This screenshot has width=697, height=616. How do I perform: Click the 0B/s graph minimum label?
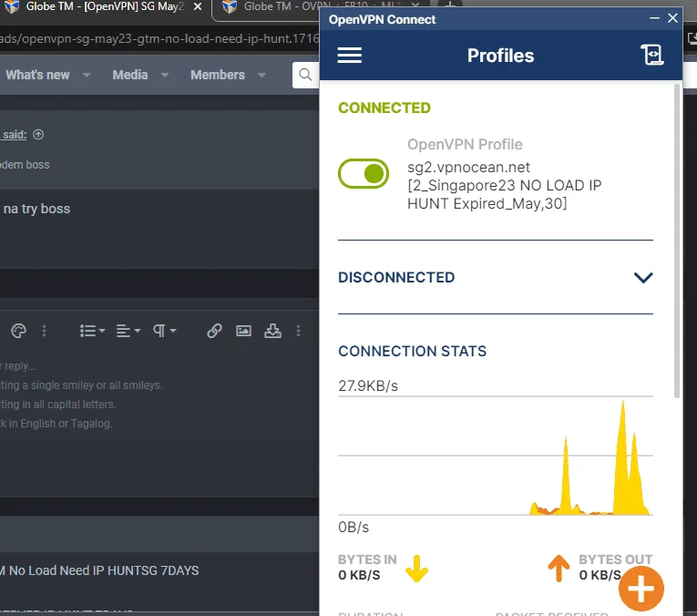354,527
